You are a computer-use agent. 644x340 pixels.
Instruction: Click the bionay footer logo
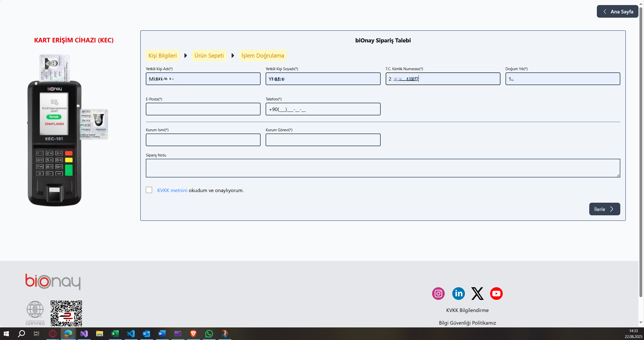(53, 281)
